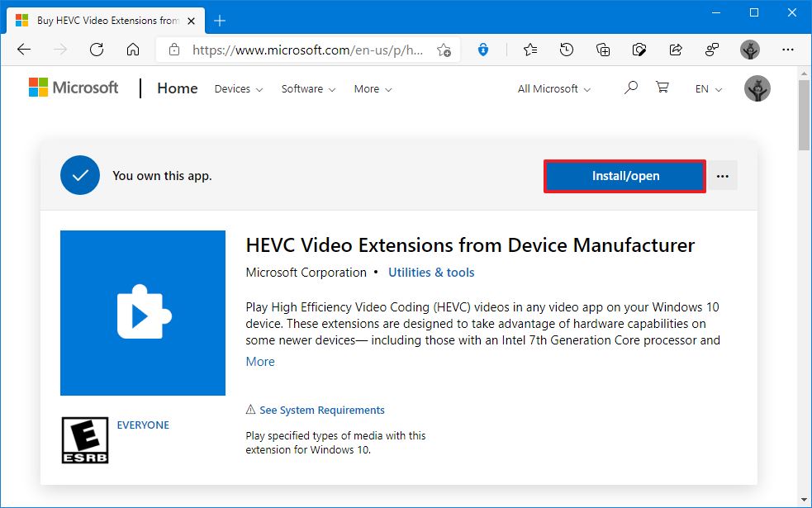Open the Collections toolbar icon
This screenshot has height=508, width=812.
point(603,50)
